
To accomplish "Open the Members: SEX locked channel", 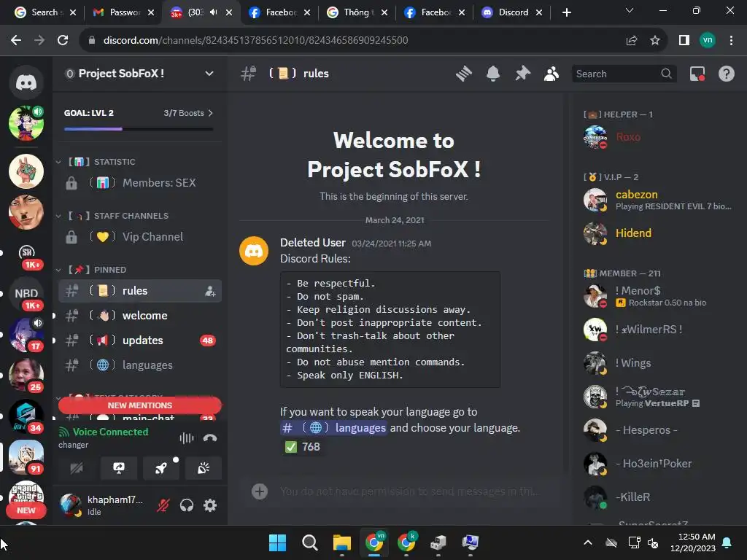I will [x=139, y=183].
